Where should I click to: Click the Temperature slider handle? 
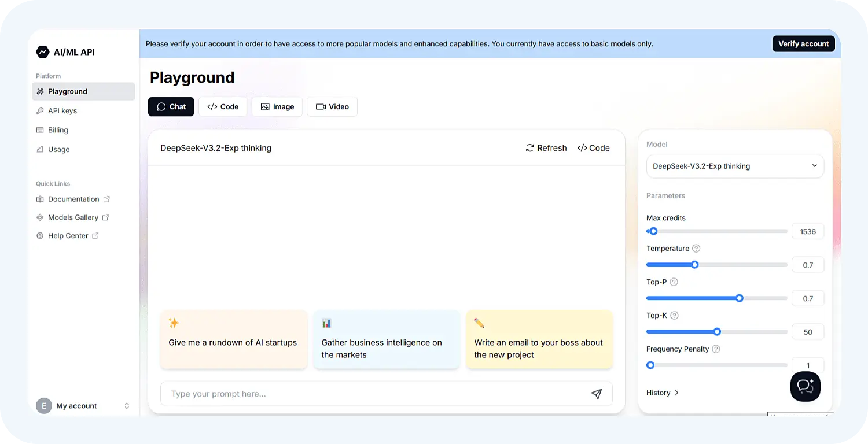pos(695,265)
